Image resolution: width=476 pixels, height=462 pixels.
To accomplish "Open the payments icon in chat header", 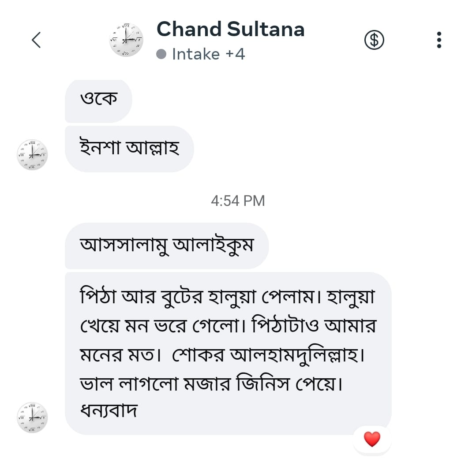I will (x=374, y=40).
